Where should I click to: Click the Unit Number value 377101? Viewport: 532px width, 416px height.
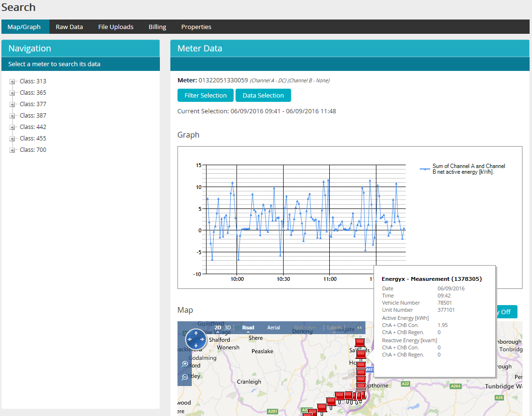pyautogui.click(x=446, y=310)
